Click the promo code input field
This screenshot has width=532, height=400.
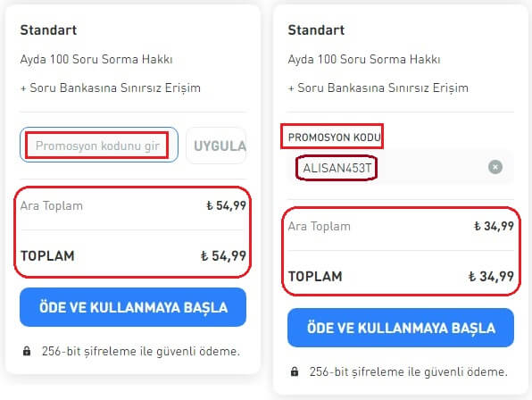pyautogui.click(x=99, y=145)
